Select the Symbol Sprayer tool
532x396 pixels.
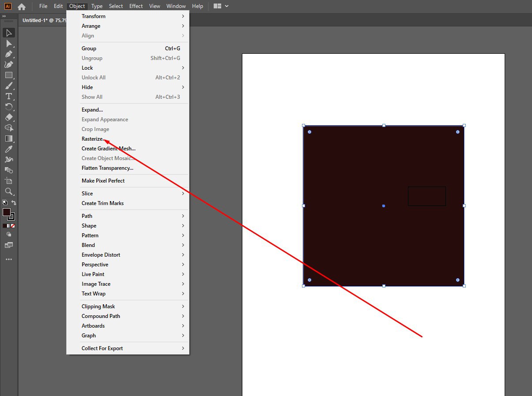(9, 160)
